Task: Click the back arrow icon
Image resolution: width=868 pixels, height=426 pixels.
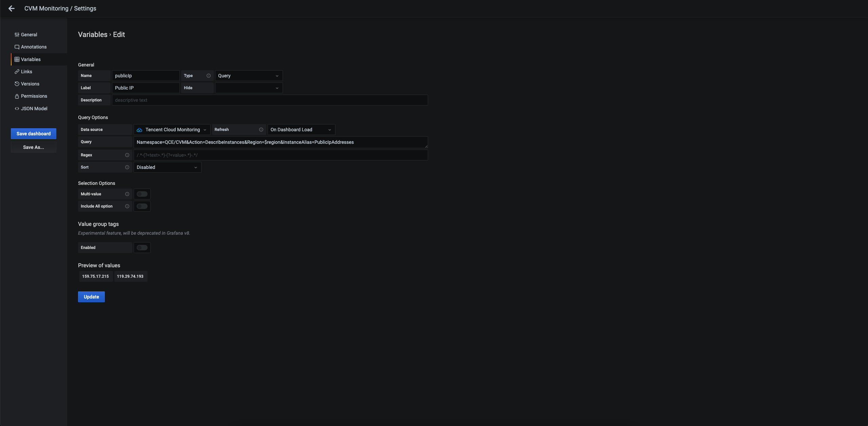Action: (x=12, y=8)
